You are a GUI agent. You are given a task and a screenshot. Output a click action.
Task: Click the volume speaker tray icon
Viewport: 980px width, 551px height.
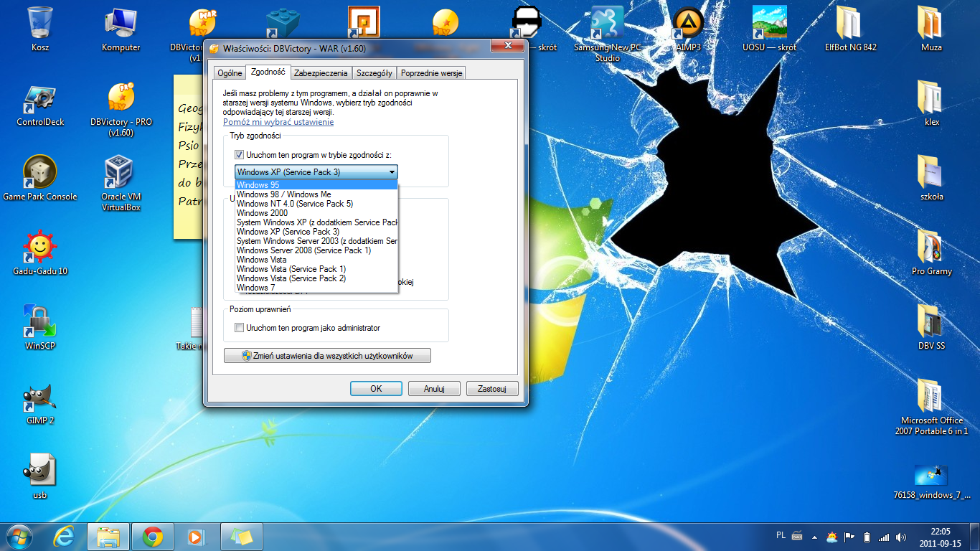click(900, 537)
